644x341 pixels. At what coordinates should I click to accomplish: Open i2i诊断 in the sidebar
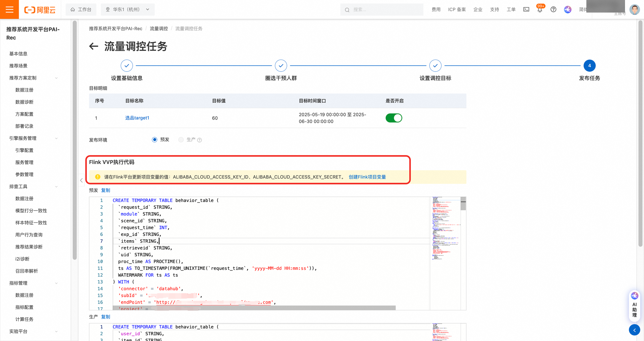(x=22, y=259)
